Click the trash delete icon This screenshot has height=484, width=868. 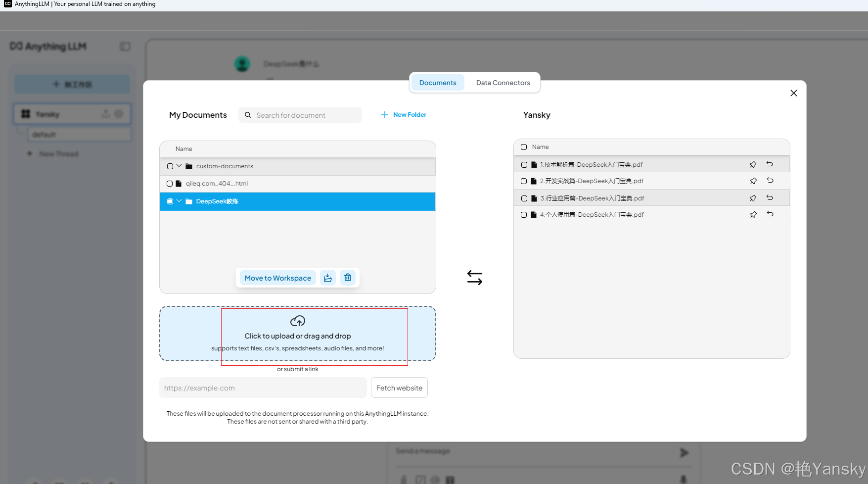click(348, 278)
